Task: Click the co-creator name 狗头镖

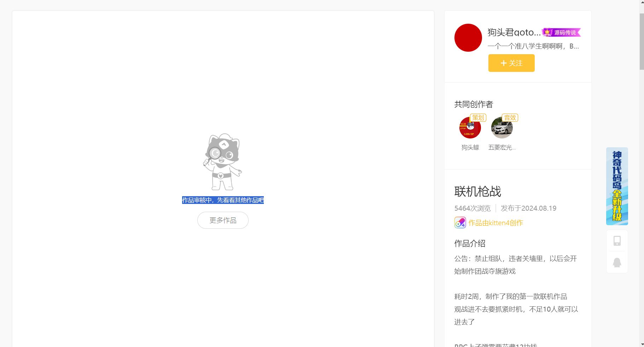Action: (x=470, y=147)
